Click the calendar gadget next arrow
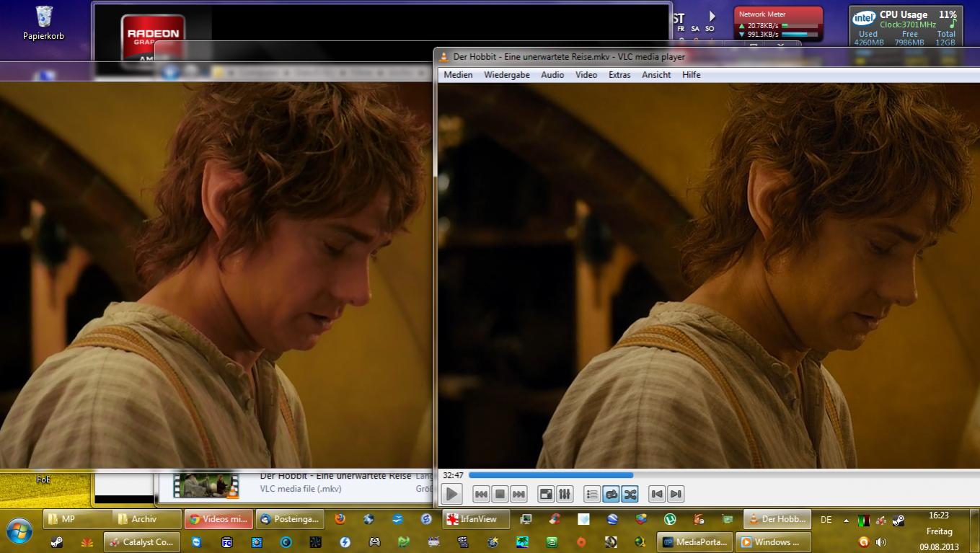The width and height of the screenshot is (980, 553). pos(712,16)
